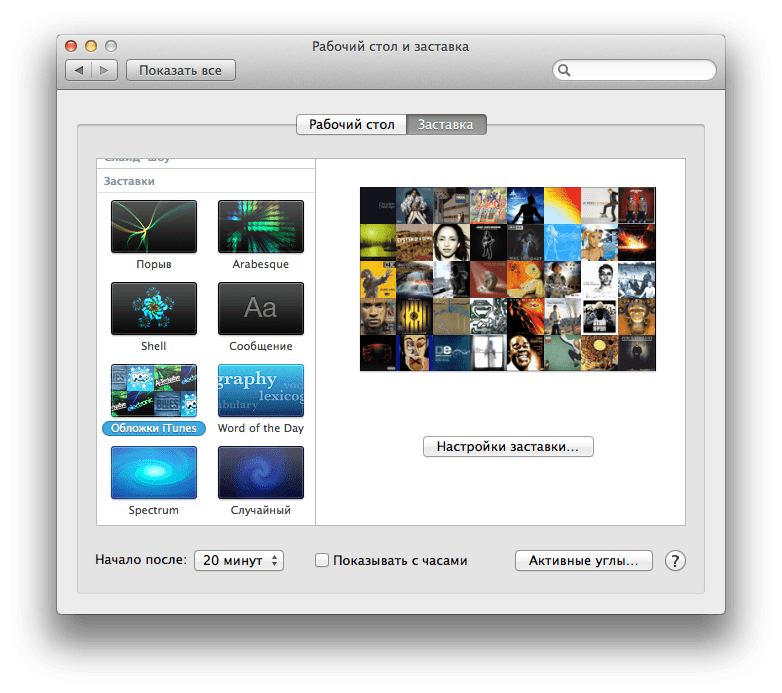
Task: Select the Spectrum screensaver icon
Action: (x=153, y=473)
